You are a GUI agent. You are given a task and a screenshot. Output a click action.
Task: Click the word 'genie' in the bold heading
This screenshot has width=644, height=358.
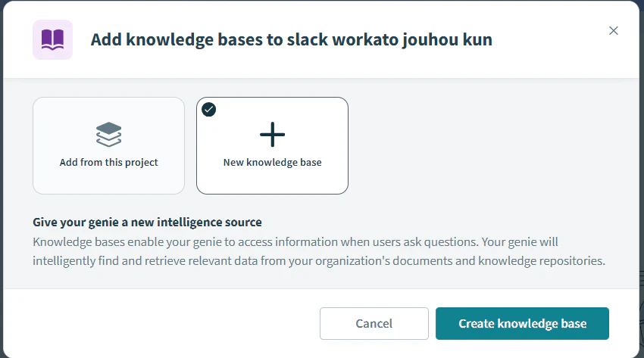pyautogui.click(x=103, y=223)
